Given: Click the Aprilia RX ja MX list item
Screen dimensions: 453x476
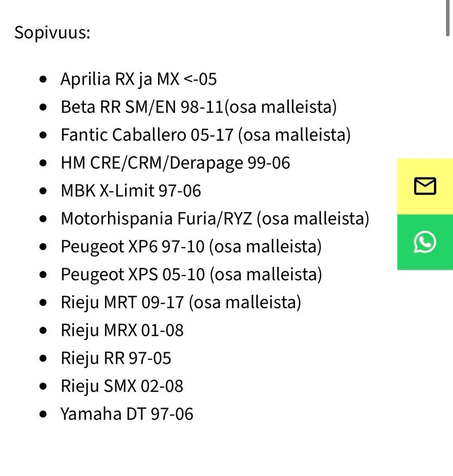Looking at the screenshot, I should pos(139,79).
